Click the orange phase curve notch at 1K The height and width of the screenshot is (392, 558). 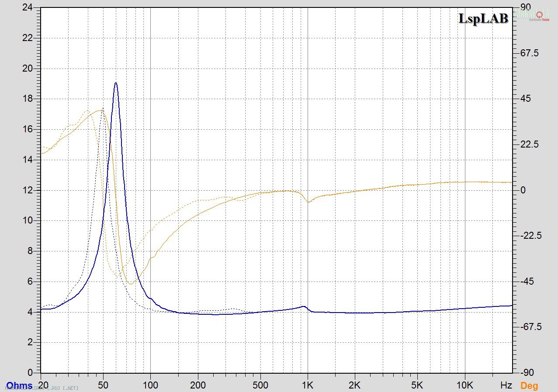pyautogui.click(x=308, y=202)
